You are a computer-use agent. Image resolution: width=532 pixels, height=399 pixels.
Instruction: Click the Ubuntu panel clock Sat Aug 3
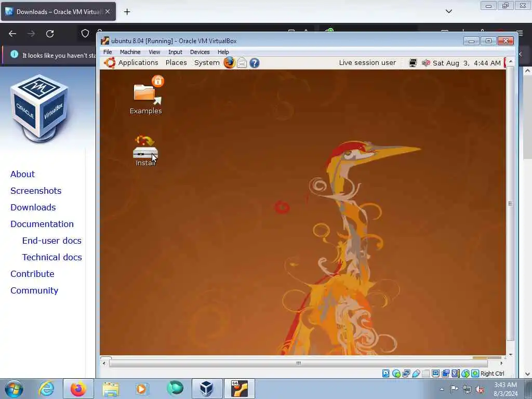click(x=467, y=63)
